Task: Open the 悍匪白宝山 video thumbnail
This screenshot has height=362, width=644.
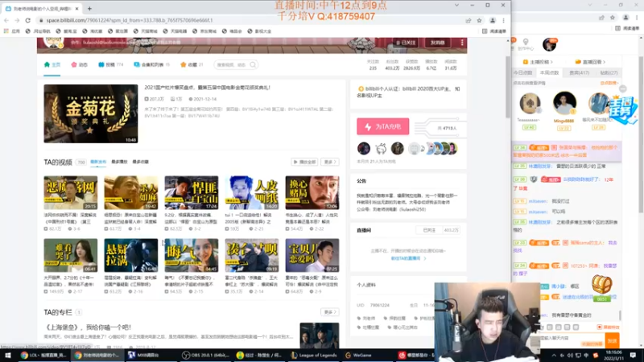Action: (192, 193)
